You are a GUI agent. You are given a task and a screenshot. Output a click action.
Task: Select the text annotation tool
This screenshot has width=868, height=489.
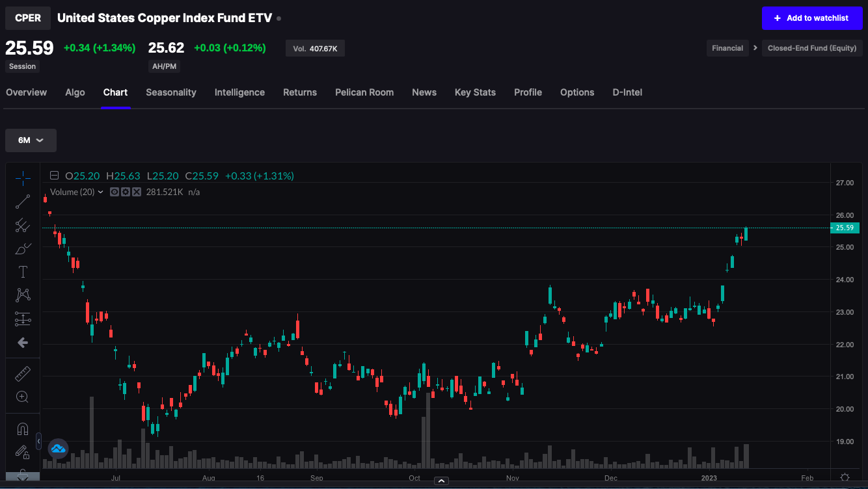(x=23, y=272)
